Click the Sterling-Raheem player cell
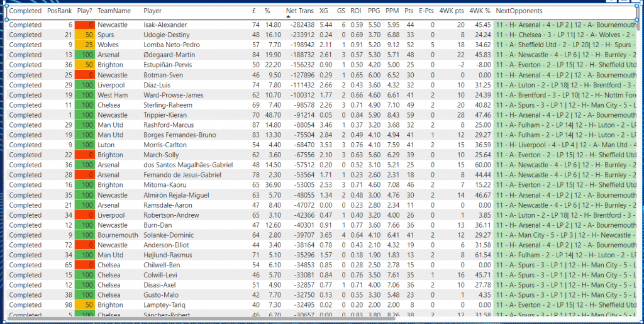Screen dimensions: 644x324 (168, 105)
